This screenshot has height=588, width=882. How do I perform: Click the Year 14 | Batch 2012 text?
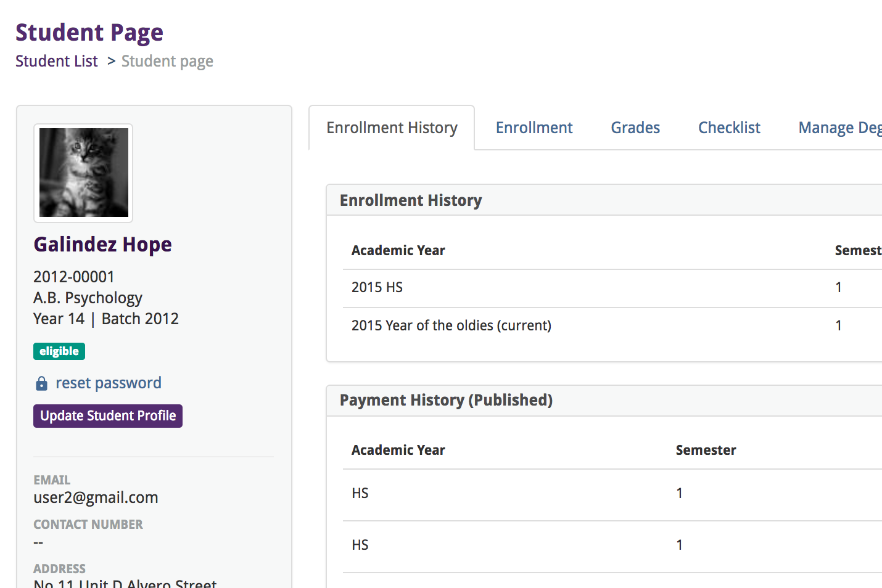click(x=106, y=319)
